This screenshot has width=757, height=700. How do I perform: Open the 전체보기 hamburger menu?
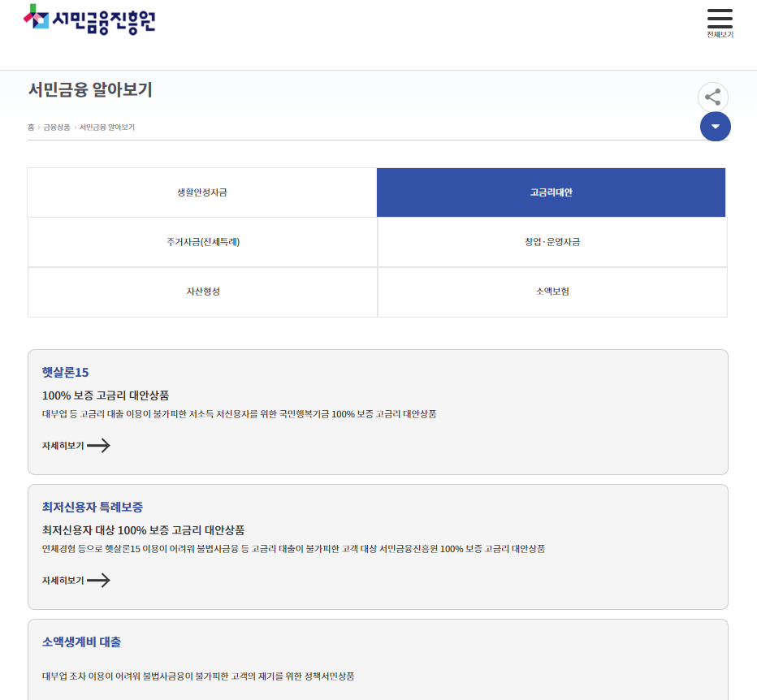(720, 18)
